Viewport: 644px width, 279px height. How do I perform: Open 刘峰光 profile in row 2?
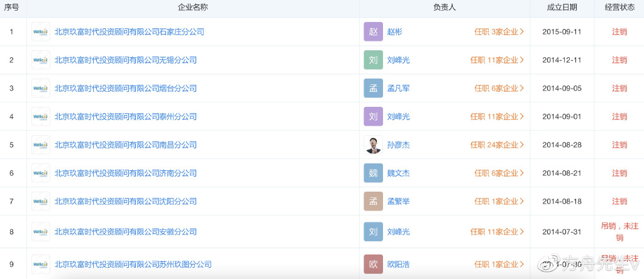(x=398, y=60)
